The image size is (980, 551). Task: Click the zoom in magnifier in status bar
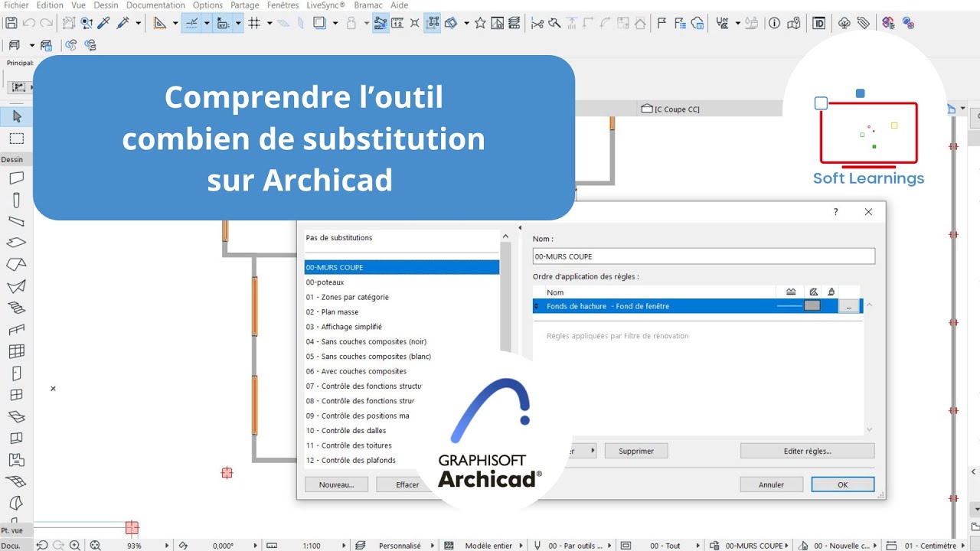click(74, 545)
